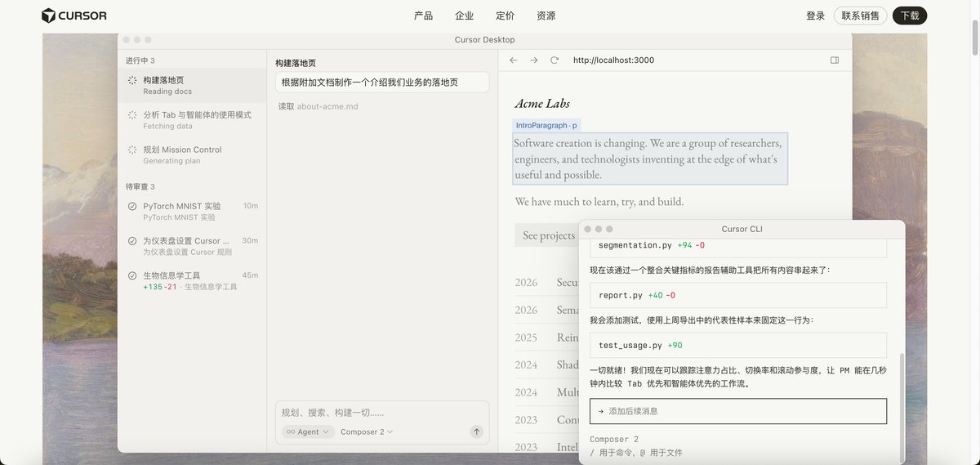Click the checkmark icon beside PyTorch MNIST 实验
The height and width of the screenshot is (465, 980).
pos(132,206)
